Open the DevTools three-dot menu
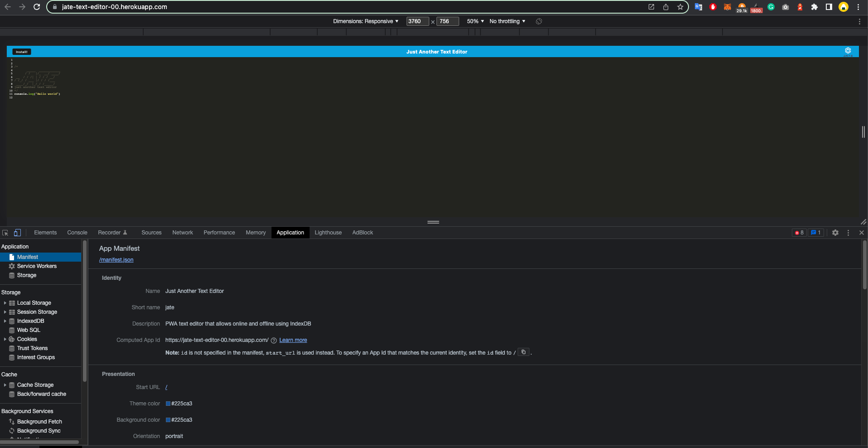The image size is (868, 448). coord(848,233)
